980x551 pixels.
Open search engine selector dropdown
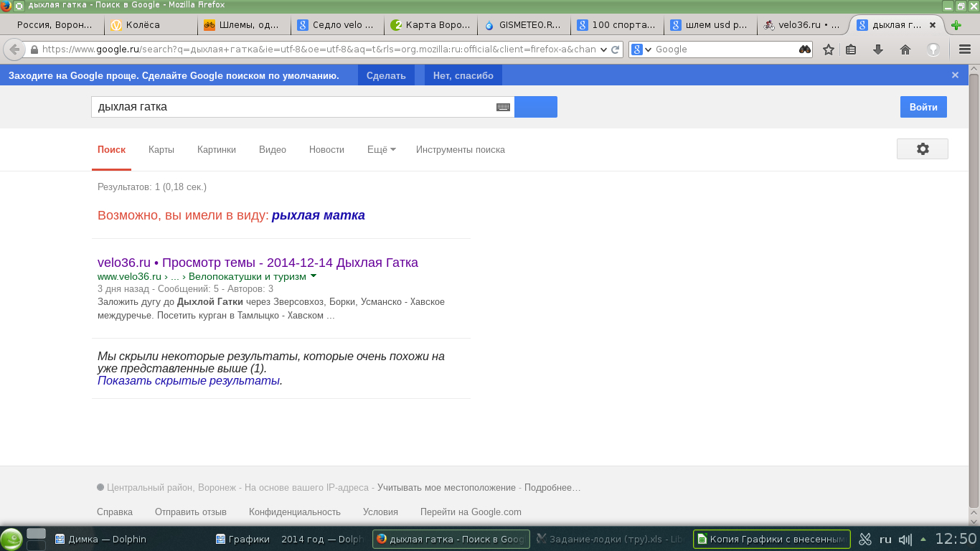click(x=642, y=50)
